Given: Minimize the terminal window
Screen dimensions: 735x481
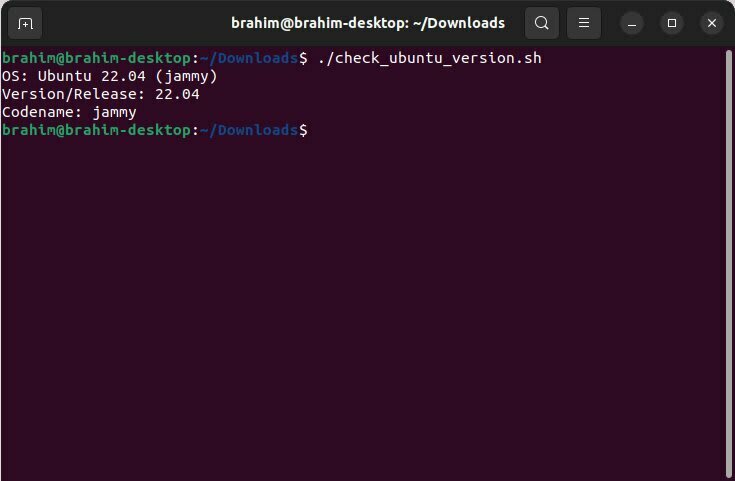Looking at the screenshot, I should [632, 23].
